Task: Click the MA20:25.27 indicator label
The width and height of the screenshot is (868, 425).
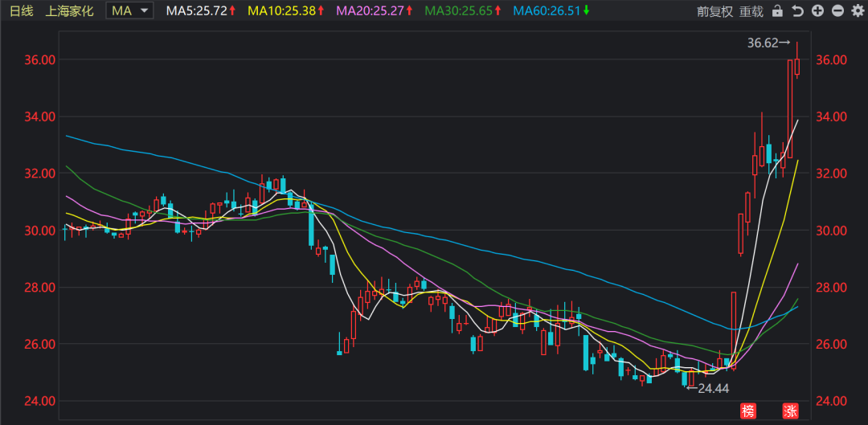Action: tap(375, 10)
